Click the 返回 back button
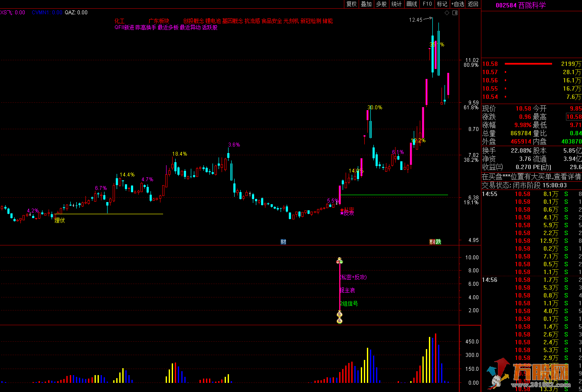This screenshot has height=392, width=582. tap(473, 4)
